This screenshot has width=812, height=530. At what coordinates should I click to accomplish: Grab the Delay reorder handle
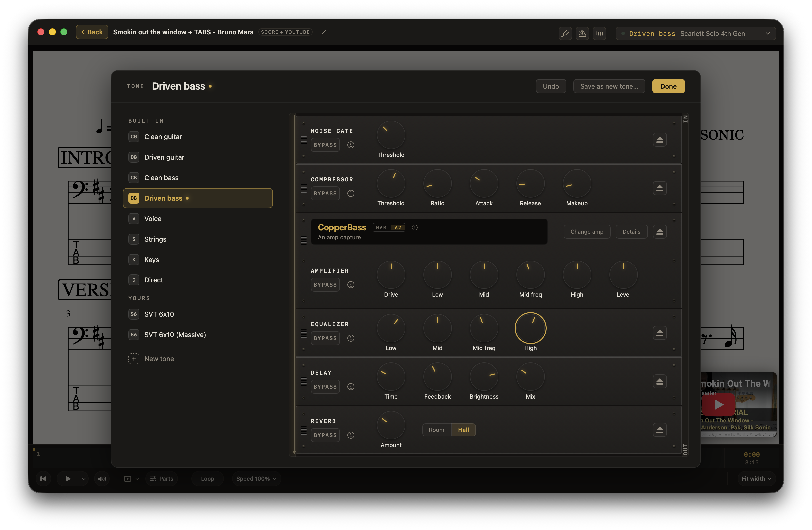[x=304, y=381]
